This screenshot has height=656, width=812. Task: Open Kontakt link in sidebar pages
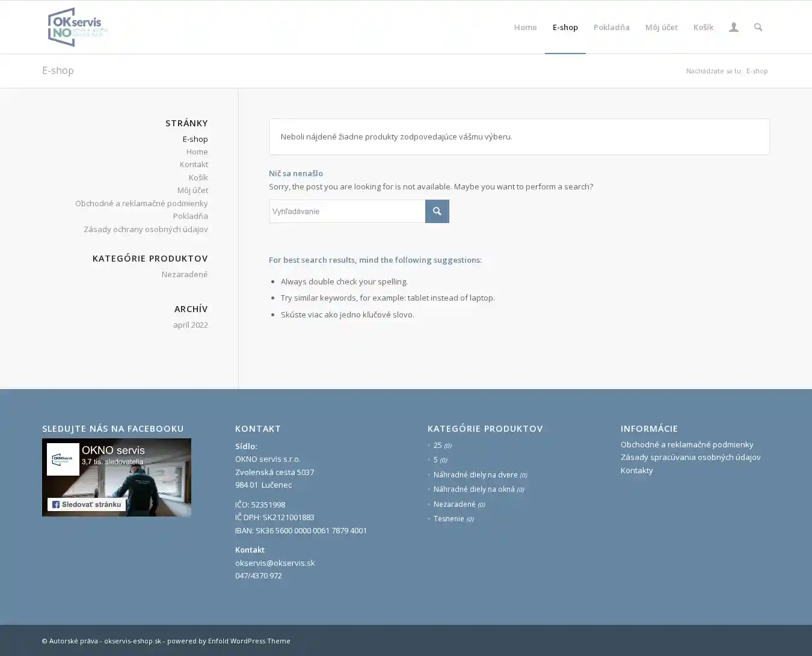[194, 165]
